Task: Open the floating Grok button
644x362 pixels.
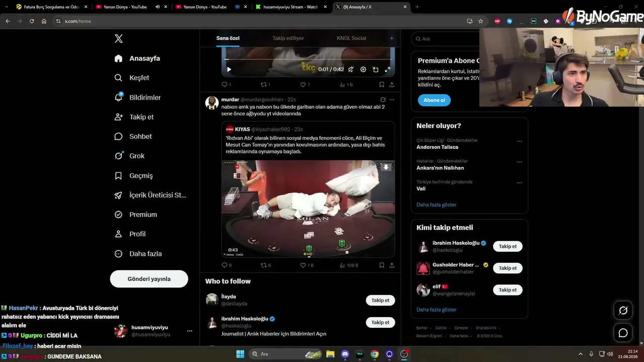Action: click(x=623, y=311)
